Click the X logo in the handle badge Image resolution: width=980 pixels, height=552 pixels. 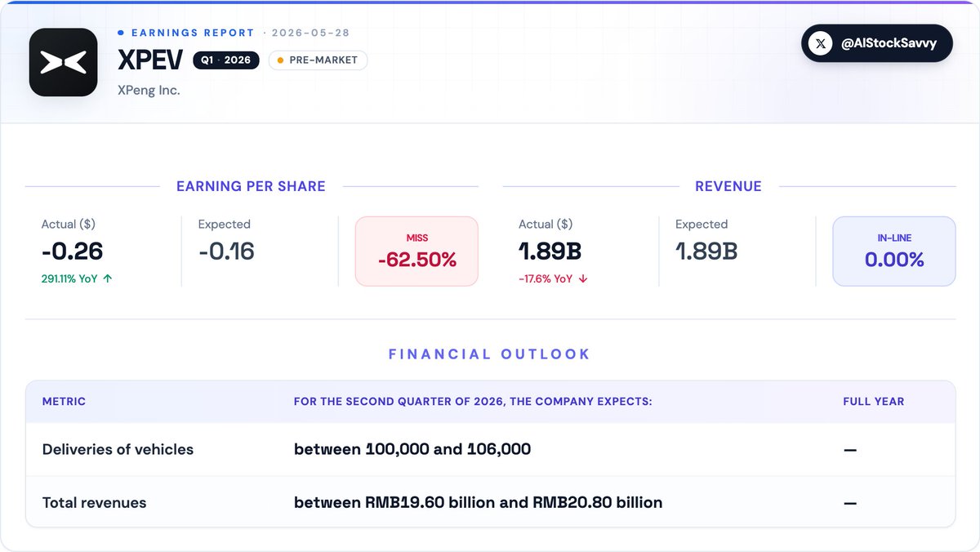pos(820,44)
